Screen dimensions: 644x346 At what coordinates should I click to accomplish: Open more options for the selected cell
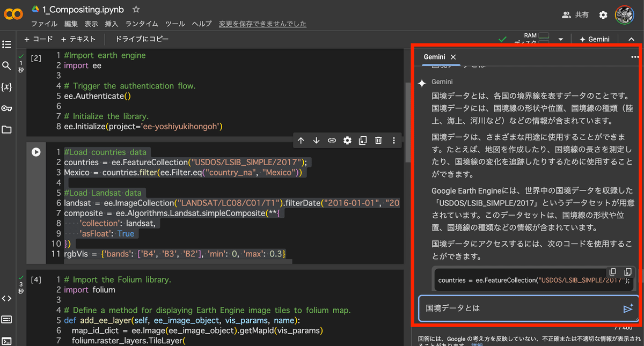[394, 140]
